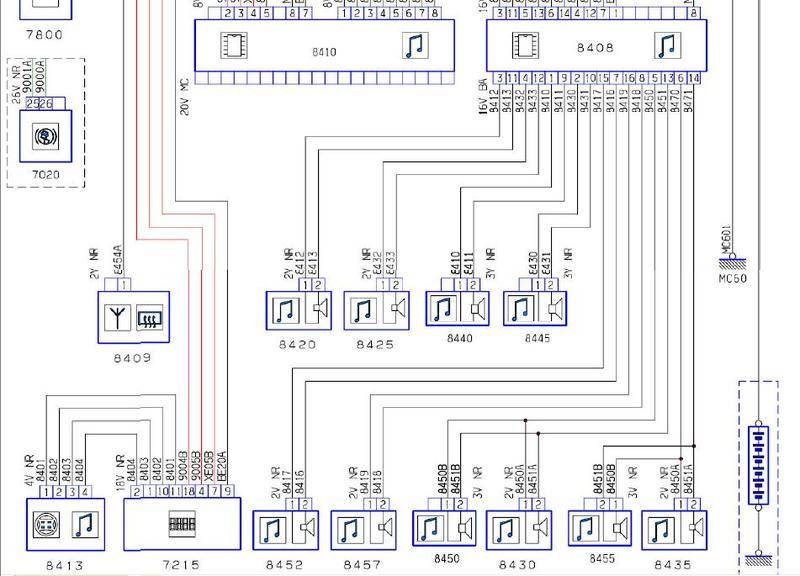Select the heated window icon in component 8409
Viewport: 800px width, 576px height.
pyautogui.click(x=149, y=317)
